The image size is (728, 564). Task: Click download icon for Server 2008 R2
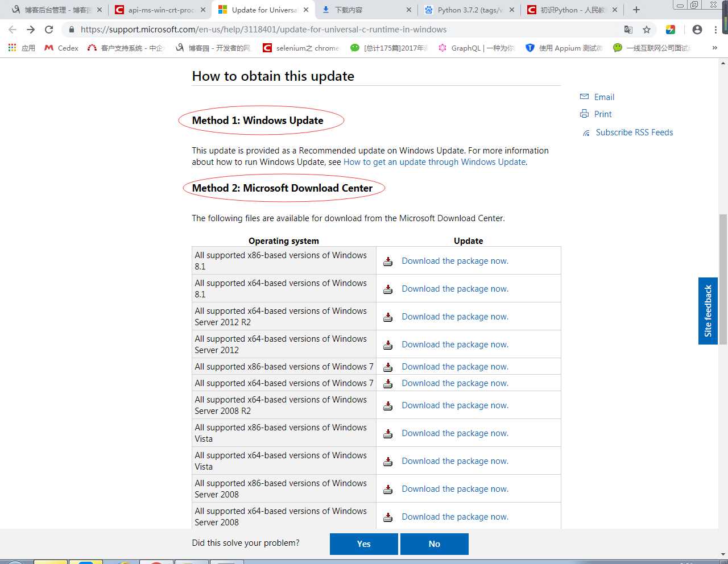(388, 406)
